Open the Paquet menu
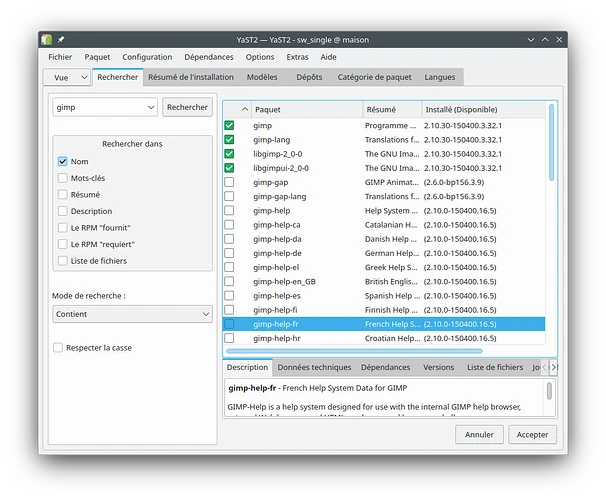The width and height of the screenshot is (606, 499). [x=97, y=57]
